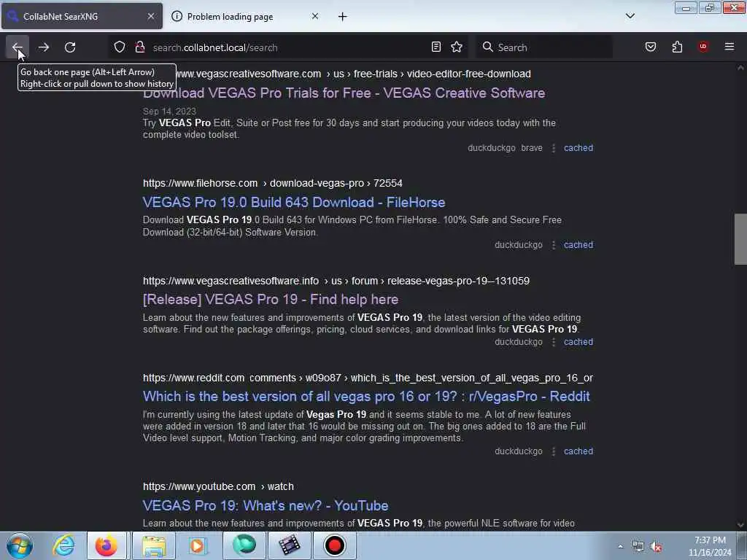
Task: Open [Release] VEGAS Pro 19 result
Action: point(271,300)
